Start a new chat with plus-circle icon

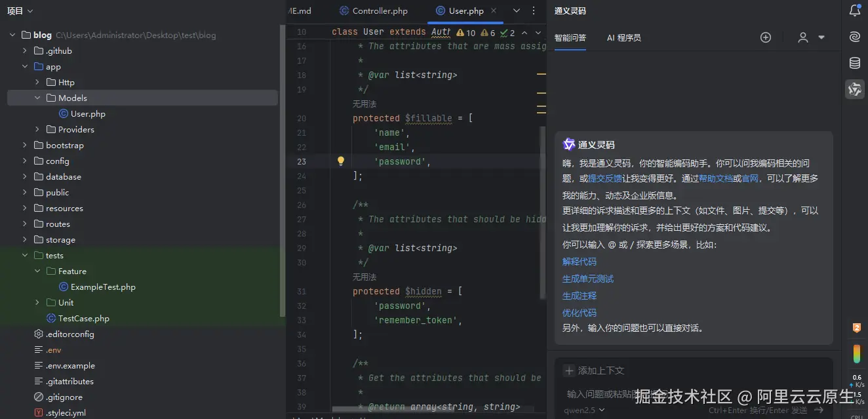(x=765, y=37)
